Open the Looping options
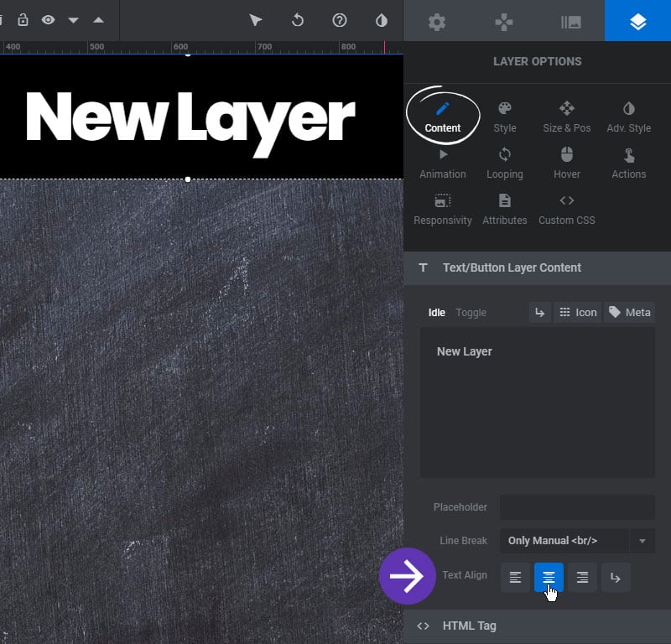671x644 pixels. point(505,164)
